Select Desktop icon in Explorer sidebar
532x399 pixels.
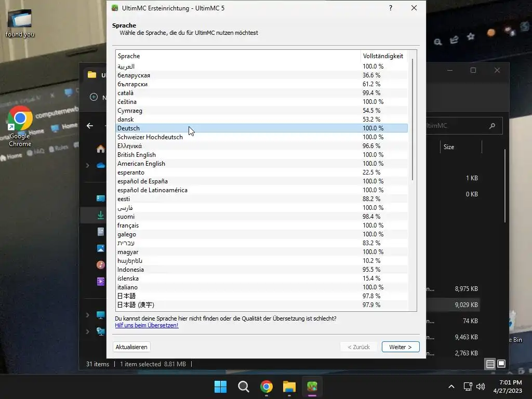click(x=100, y=198)
